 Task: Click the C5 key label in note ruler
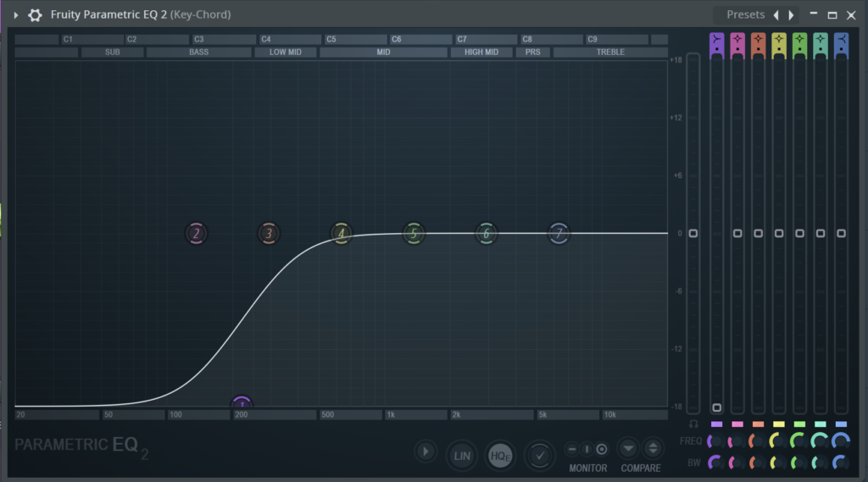point(331,39)
